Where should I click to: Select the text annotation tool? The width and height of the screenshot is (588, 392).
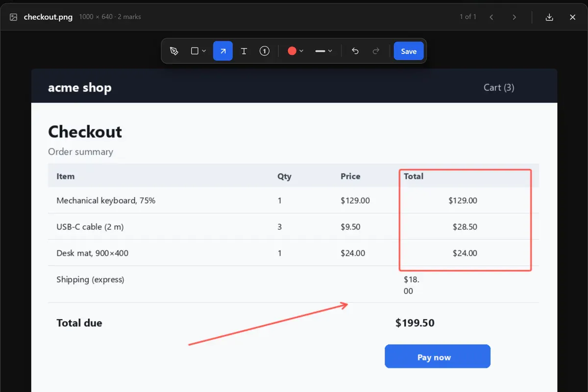click(244, 51)
